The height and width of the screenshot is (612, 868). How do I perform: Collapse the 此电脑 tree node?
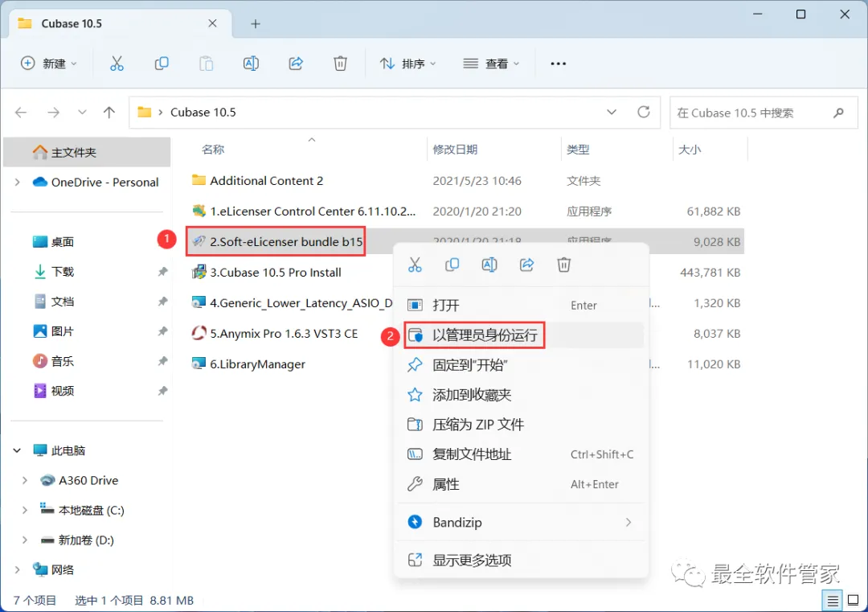[x=17, y=451]
